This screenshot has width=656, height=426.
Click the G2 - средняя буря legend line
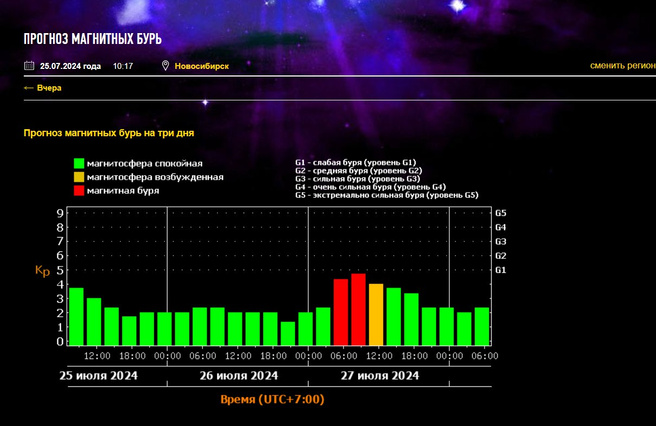coord(359,170)
